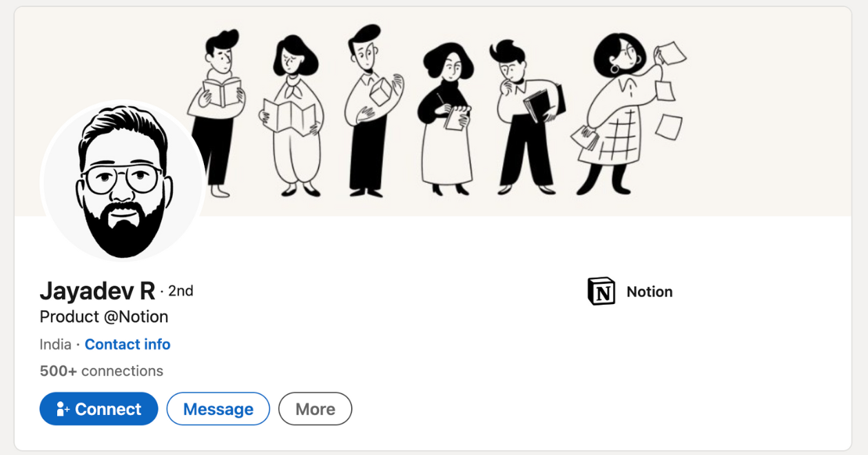Click the thinking man carrying a book

click(x=527, y=117)
